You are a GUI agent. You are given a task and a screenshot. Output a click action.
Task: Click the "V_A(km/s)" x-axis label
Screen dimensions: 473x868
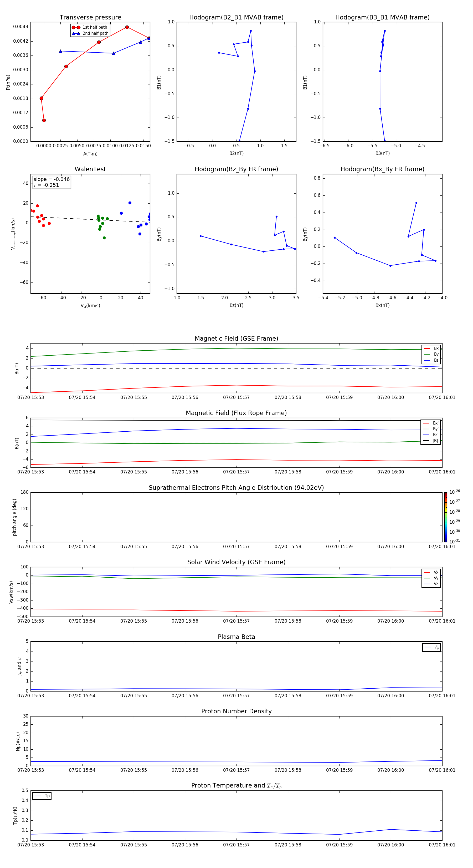point(90,306)
